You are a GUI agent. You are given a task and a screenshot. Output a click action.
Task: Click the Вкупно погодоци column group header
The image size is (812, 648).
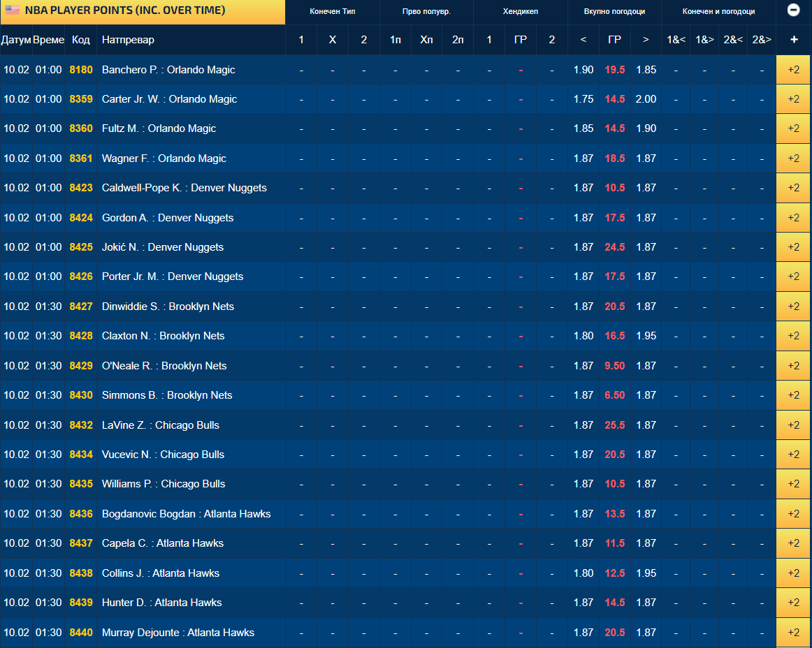click(614, 11)
